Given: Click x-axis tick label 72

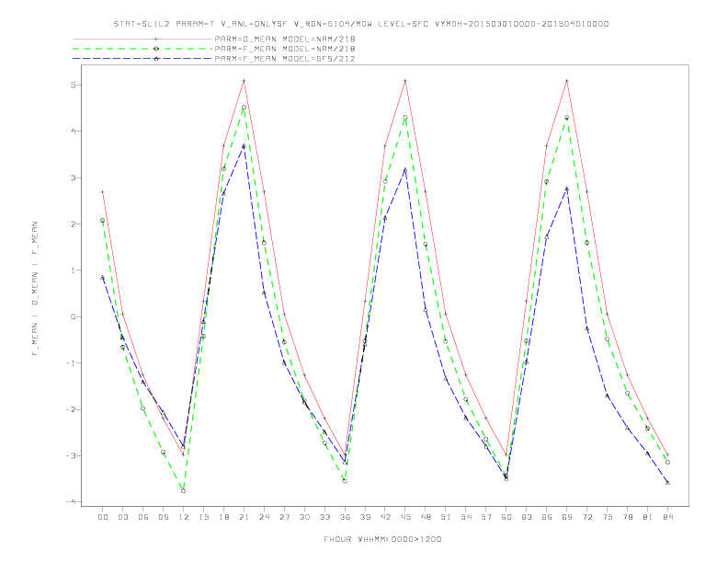Looking at the screenshot, I should (587, 517).
